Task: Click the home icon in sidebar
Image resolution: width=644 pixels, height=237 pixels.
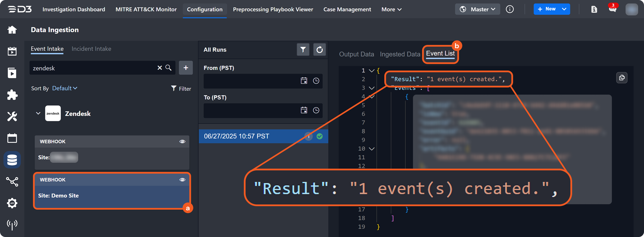Action: pyautogui.click(x=12, y=30)
